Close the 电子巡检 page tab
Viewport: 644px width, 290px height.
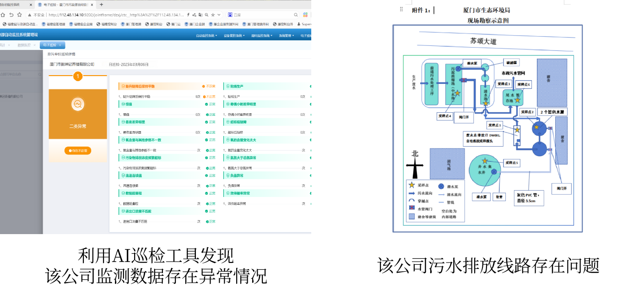(x=60, y=45)
